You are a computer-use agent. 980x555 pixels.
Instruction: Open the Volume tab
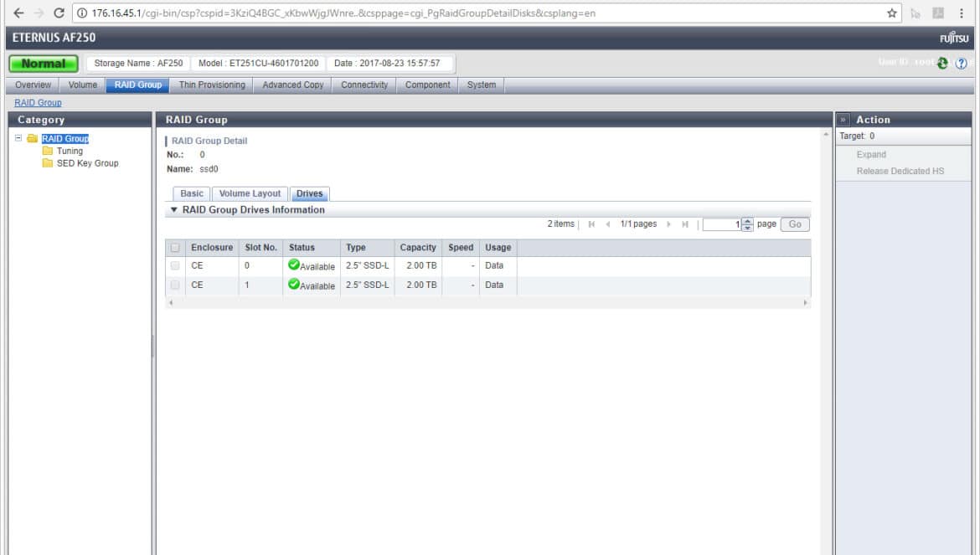click(82, 85)
